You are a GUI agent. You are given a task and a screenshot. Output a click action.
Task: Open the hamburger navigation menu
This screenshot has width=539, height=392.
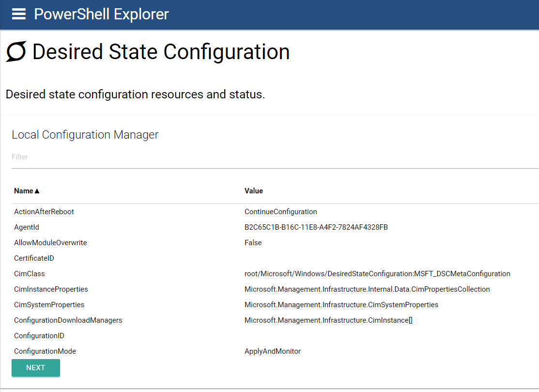coord(18,14)
